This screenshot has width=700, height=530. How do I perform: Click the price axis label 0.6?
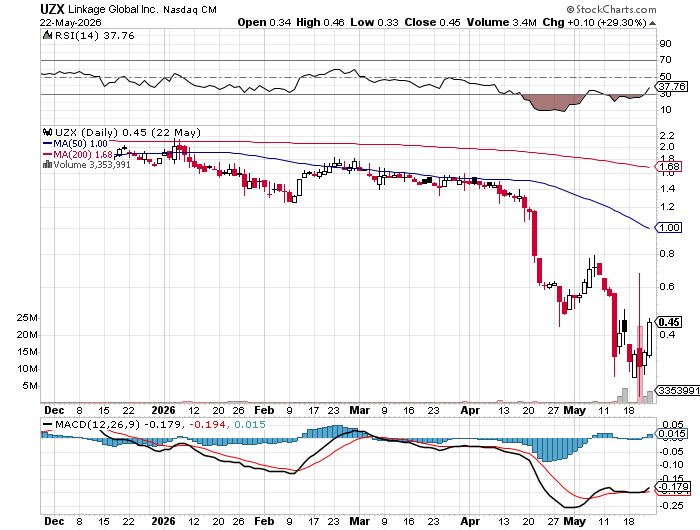[x=667, y=287]
